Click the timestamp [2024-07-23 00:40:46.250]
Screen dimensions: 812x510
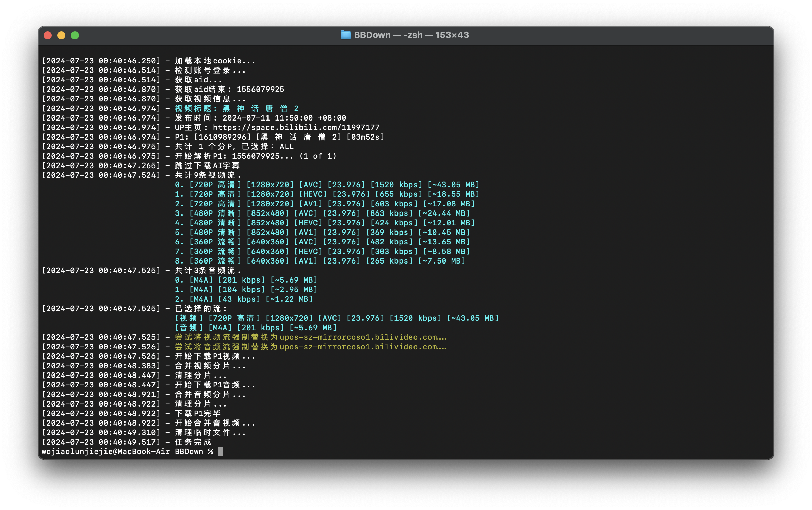coord(101,61)
